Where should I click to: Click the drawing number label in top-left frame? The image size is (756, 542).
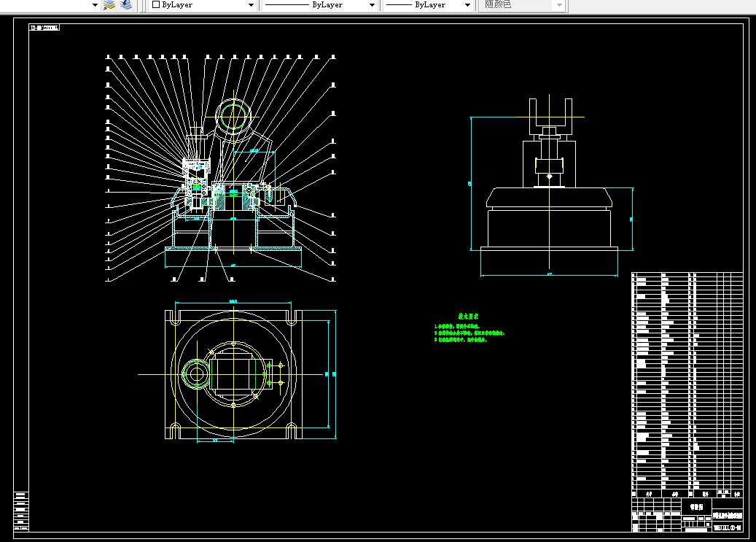point(44,28)
